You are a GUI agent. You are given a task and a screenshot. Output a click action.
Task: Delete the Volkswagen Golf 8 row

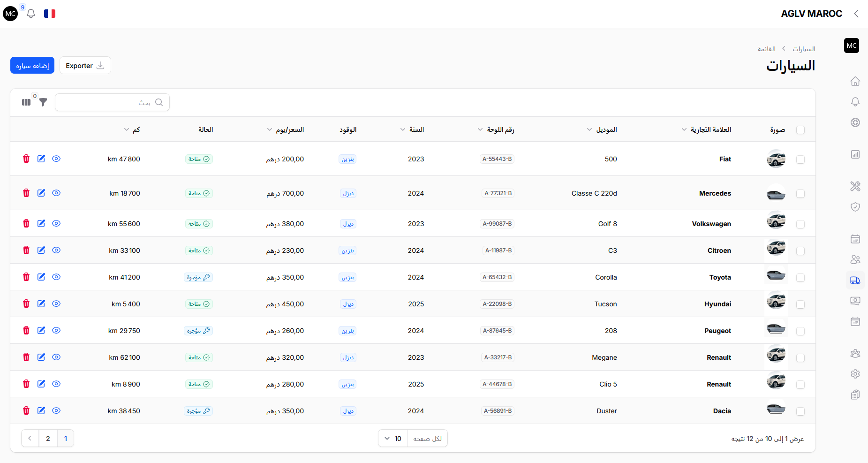click(x=26, y=223)
